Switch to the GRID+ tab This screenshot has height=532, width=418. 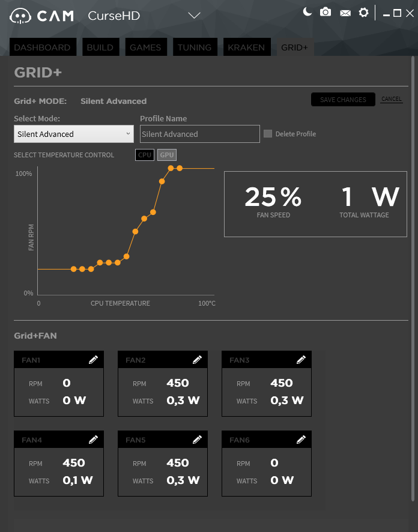click(x=295, y=47)
